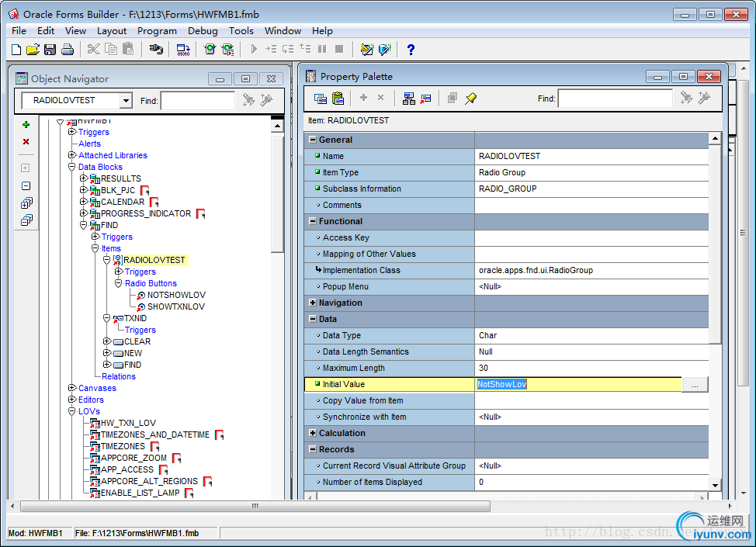The width and height of the screenshot is (756, 547).
Task: Collapse the LOVs tree node
Action: (72, 410)
